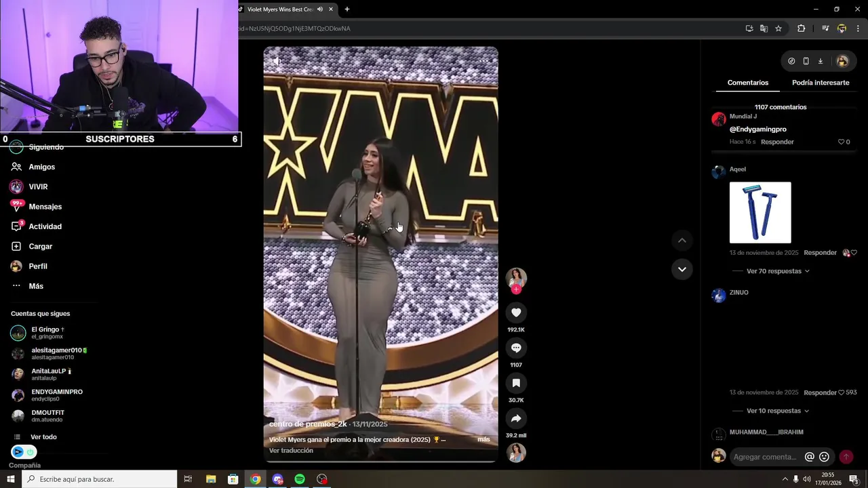
Task: Click the Agregar comentario input field
Action: click(764, 457)
